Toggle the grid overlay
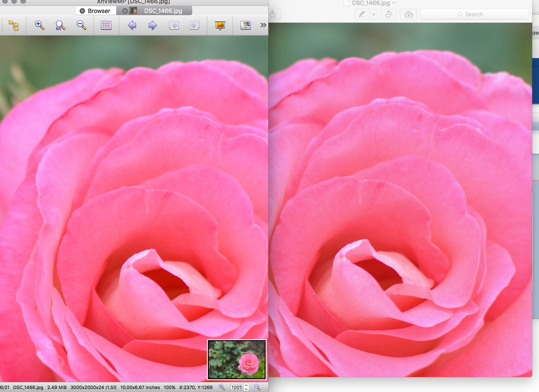 click(106, 25)
